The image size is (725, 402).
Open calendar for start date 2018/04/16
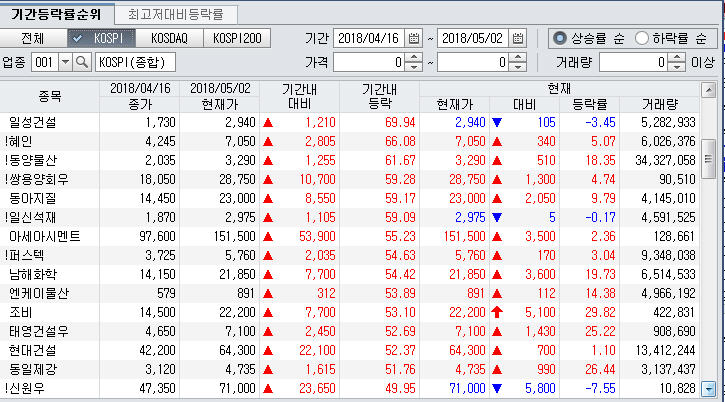pyautogui.click(x=414, y=38)
